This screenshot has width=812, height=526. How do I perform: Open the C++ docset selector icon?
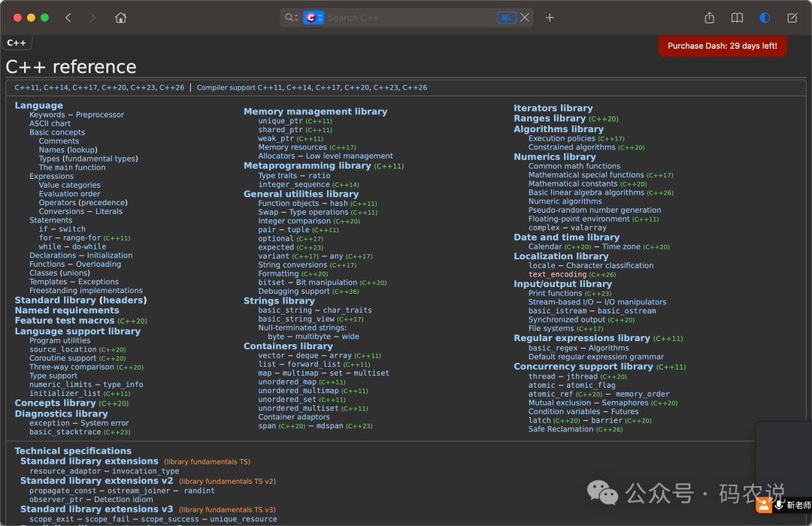[314, 17]
